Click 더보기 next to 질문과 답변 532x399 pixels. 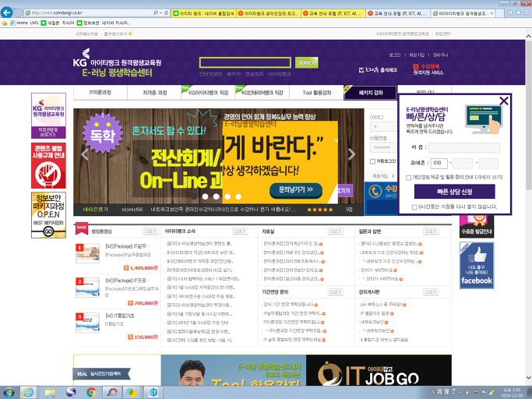[431, 231]
